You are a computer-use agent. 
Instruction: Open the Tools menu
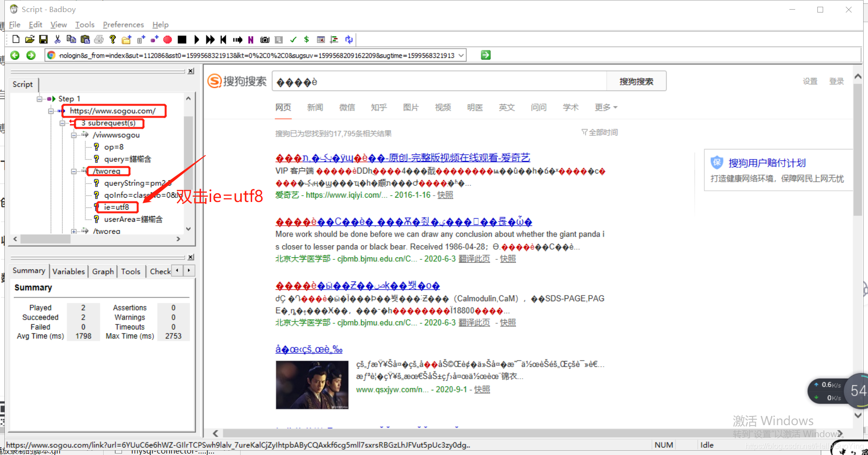[x=84, y=25]
